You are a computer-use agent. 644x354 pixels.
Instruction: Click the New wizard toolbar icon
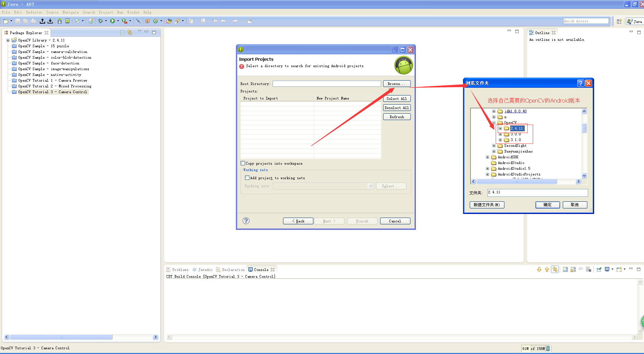6,21
